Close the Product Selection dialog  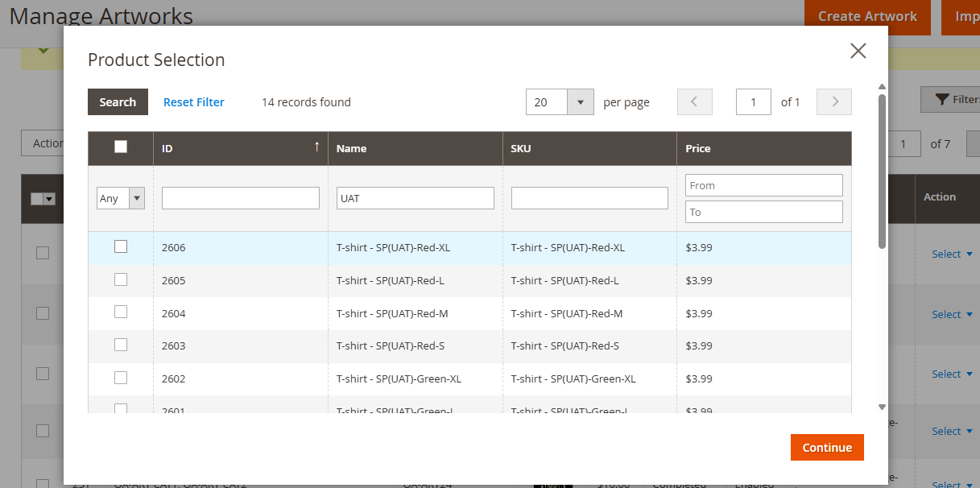[858, 52]
